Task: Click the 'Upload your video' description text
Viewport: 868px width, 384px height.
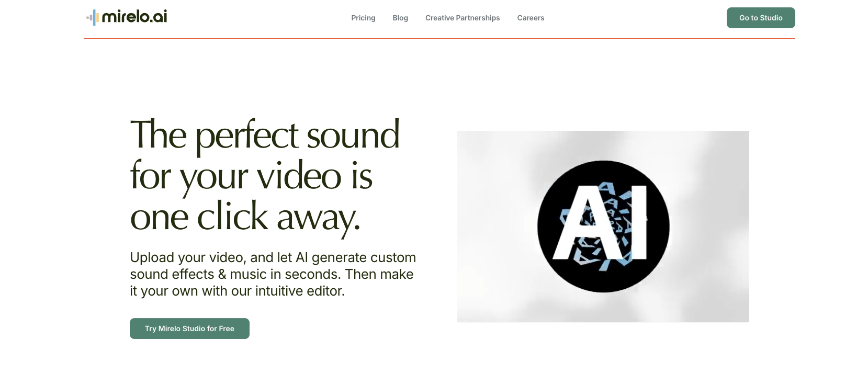Action: (273, 274)
